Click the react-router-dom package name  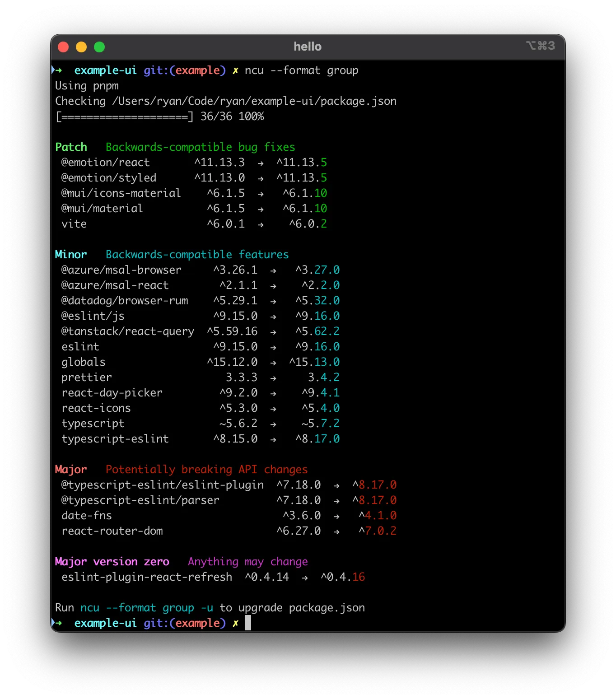coord(112,531)
